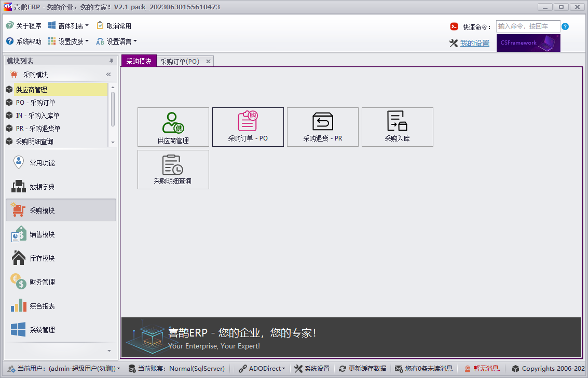Open the 窗体列表 dropdown

65,25
